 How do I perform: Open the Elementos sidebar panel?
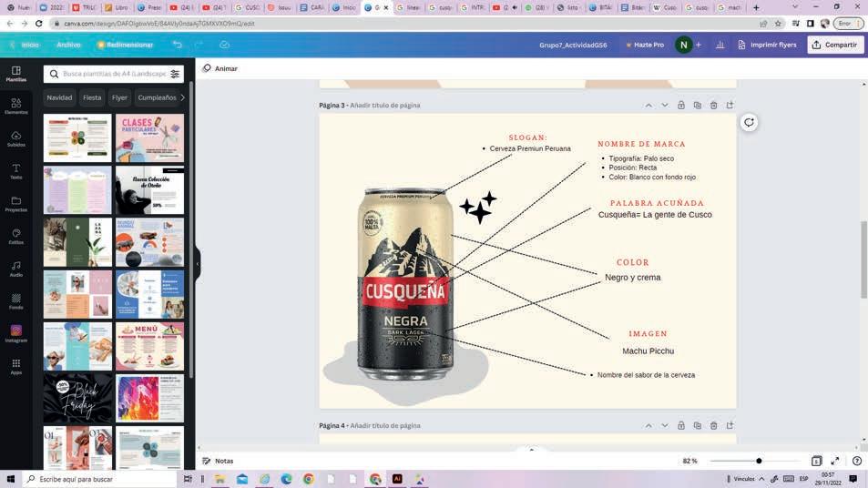(16, 107)
